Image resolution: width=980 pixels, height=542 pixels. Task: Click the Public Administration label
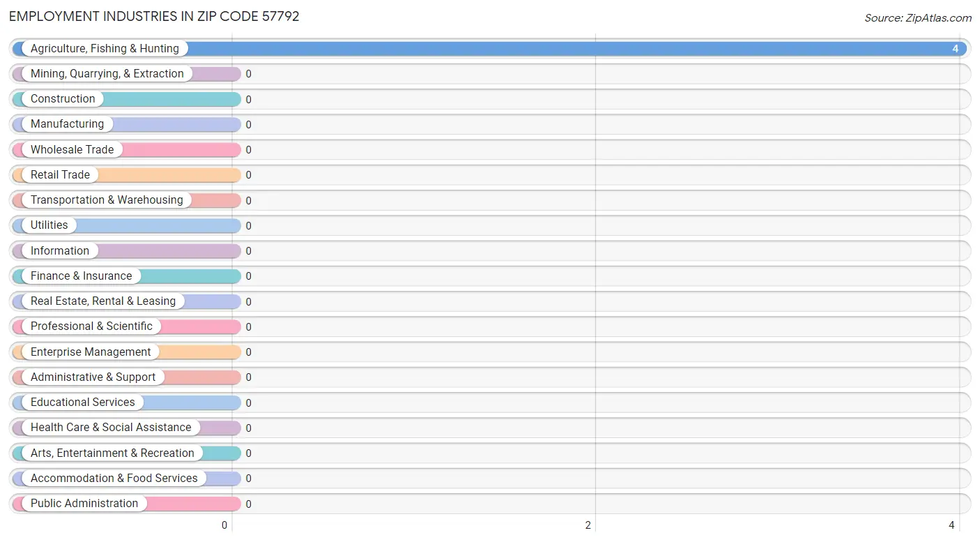click(x=84, y=504)
